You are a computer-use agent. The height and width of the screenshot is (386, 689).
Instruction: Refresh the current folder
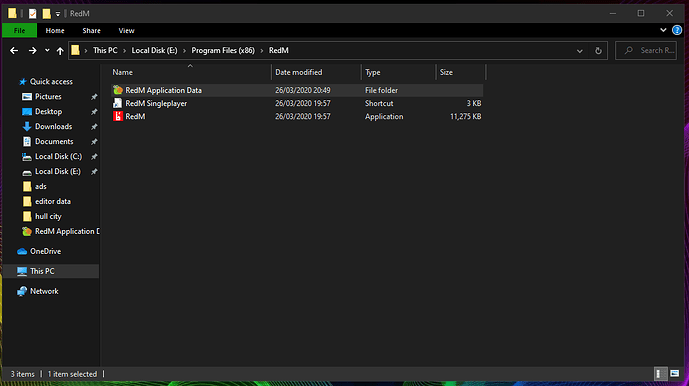click(x=598, y=51)
